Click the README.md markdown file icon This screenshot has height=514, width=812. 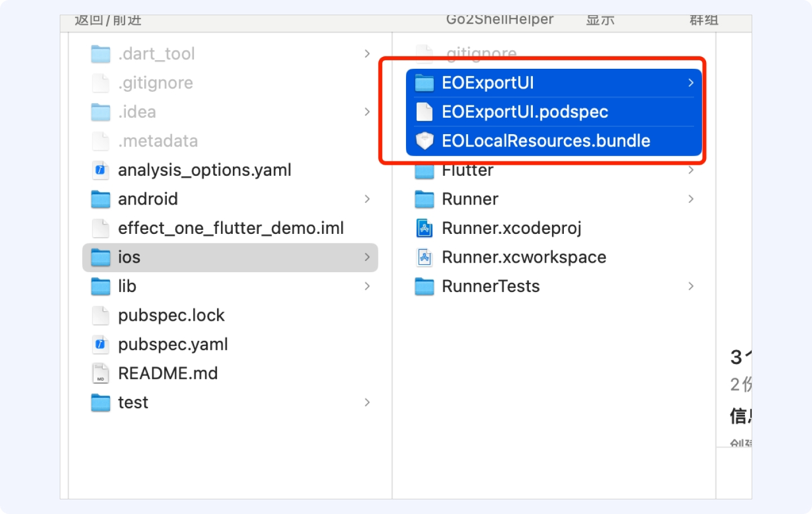tap(101, 374)
